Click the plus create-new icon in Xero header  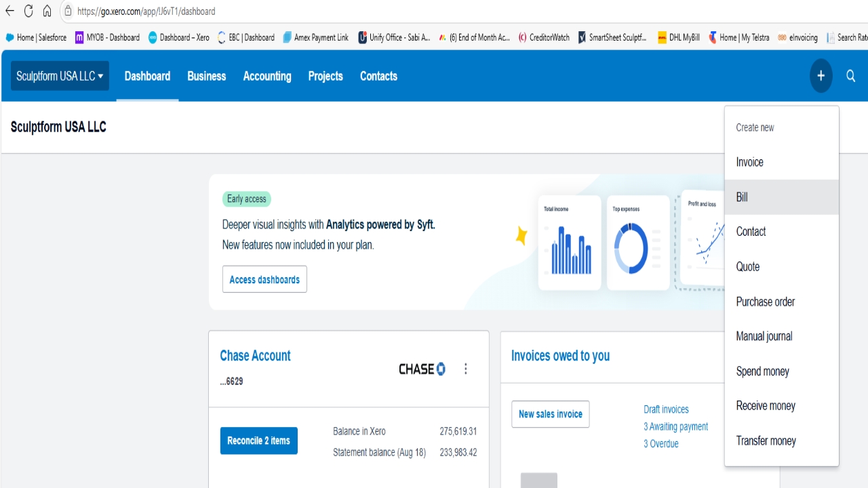pos(821,76)
